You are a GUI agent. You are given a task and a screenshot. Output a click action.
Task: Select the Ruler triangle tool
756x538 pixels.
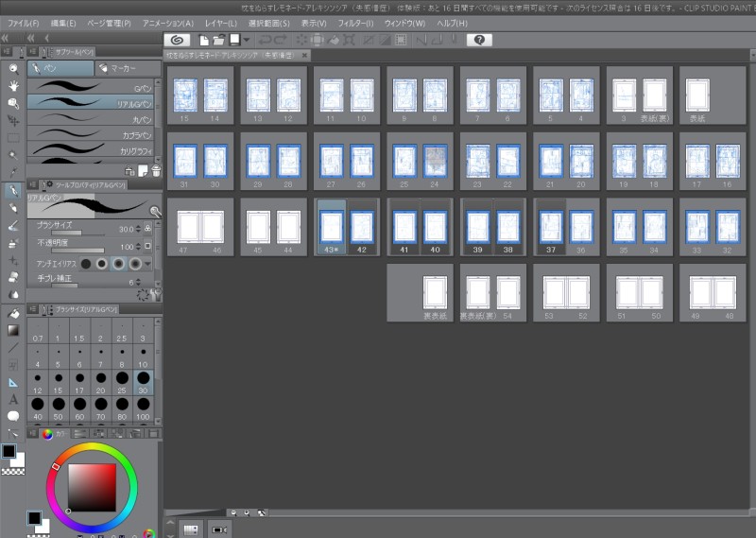tap(13, 383)
